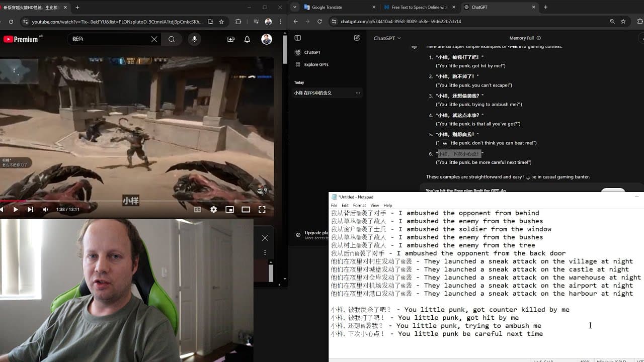
Task: Open YouTube notifications bell
Action: pos(247,39)
